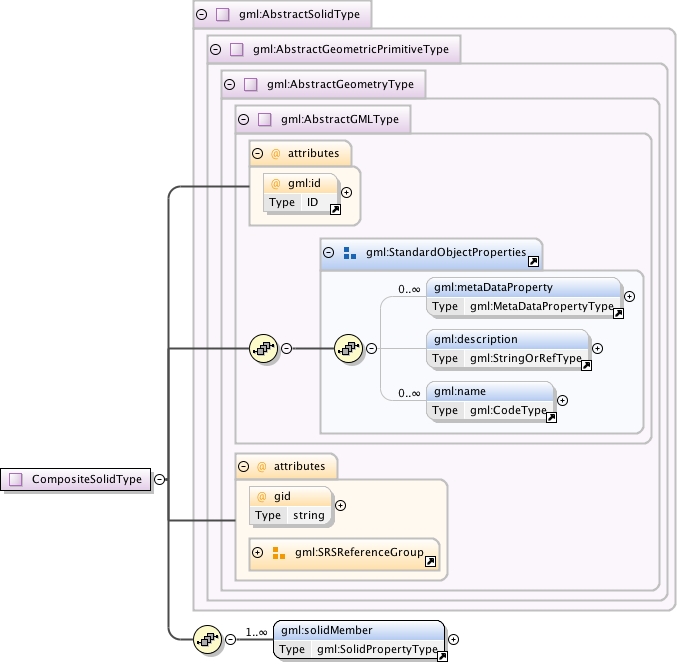The image size is (677, 664).
Task: Select the gml:name element box
Action: coord(490,401)
